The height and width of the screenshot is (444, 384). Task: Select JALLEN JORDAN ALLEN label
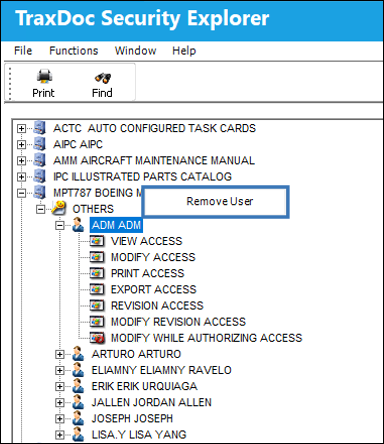click(152, 402)
